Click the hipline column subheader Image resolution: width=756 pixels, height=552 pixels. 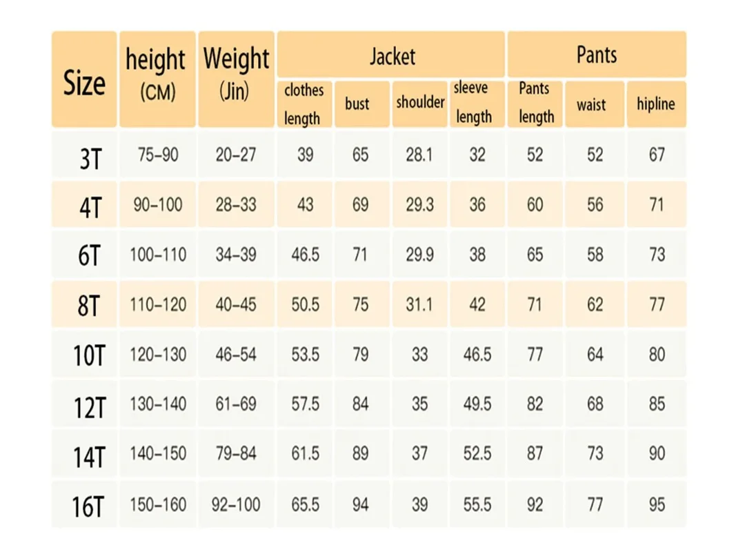(x=656, y=105)
